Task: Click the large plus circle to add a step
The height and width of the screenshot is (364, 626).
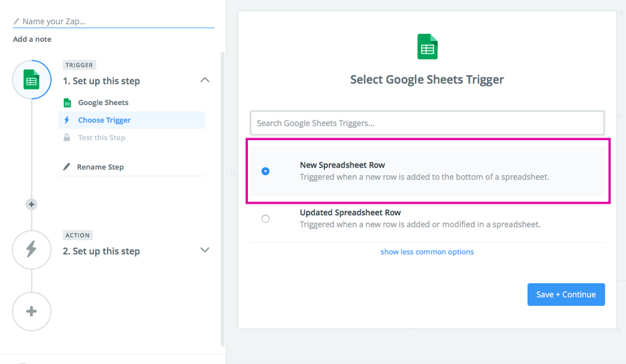Action: point(31,311)
